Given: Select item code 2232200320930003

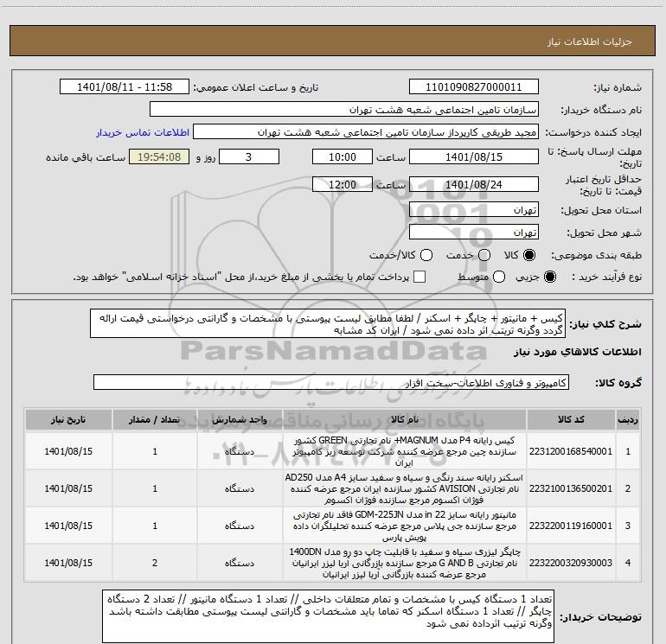Looking at the screenshot, I should tap(571, 563).
